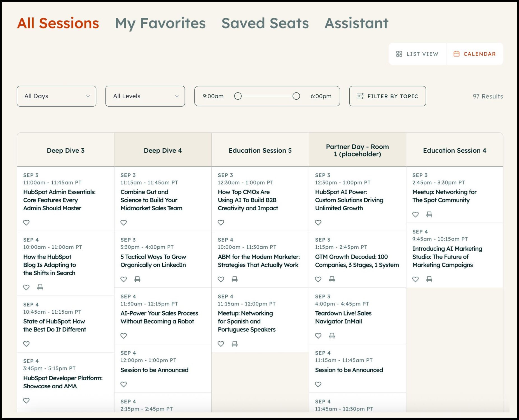The image size is (519, 420).
Task: Open the Assistant tab
Action: [356, 23]
